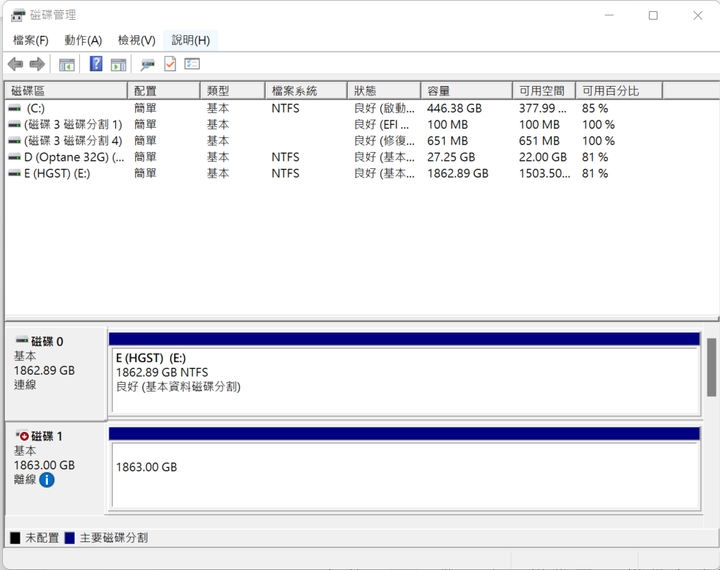This screenshot has height=570, width=720.
Task: Click drive icon beside D (Optane 32G)
Action: [15, 157]
